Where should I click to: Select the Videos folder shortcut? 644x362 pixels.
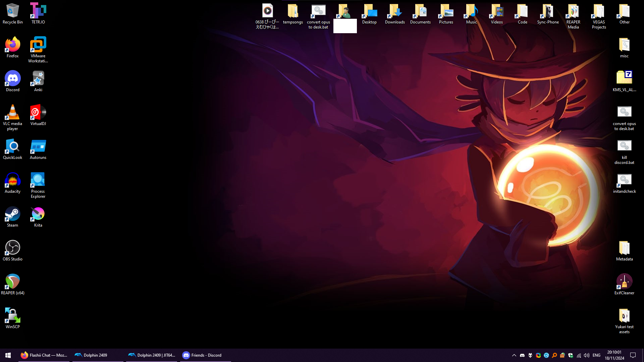[497, 14]
